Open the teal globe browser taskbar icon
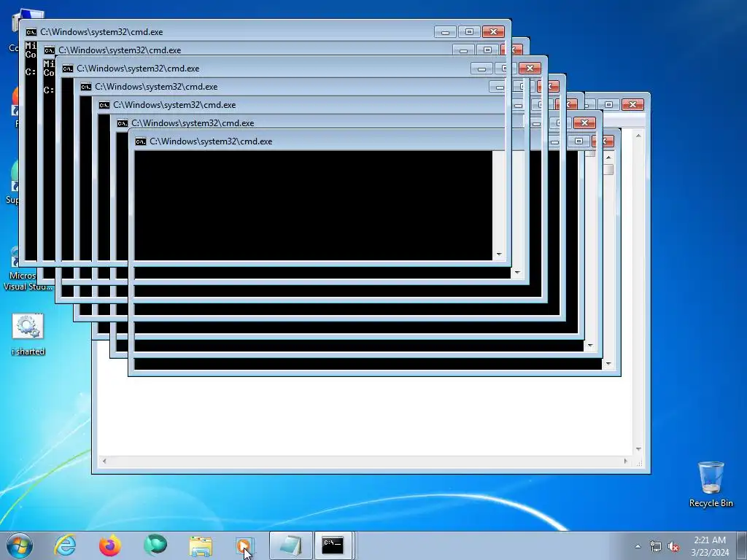 [155, 545]
